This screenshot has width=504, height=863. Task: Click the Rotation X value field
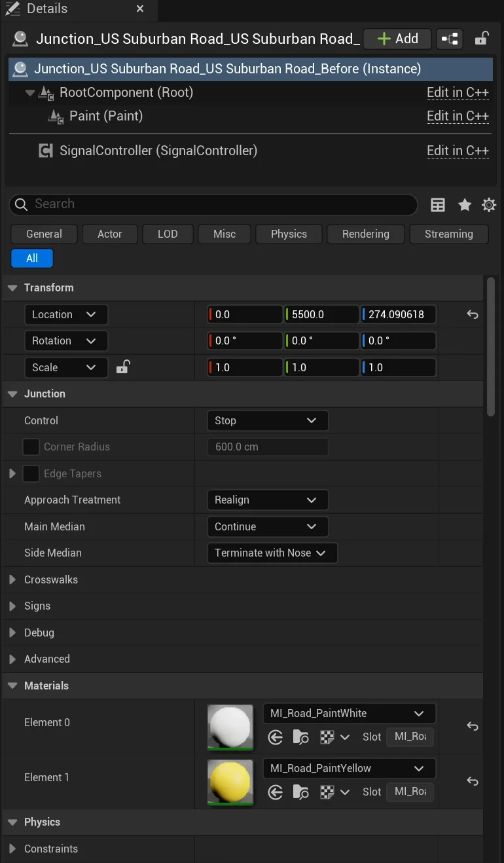(x=245, y=340)
